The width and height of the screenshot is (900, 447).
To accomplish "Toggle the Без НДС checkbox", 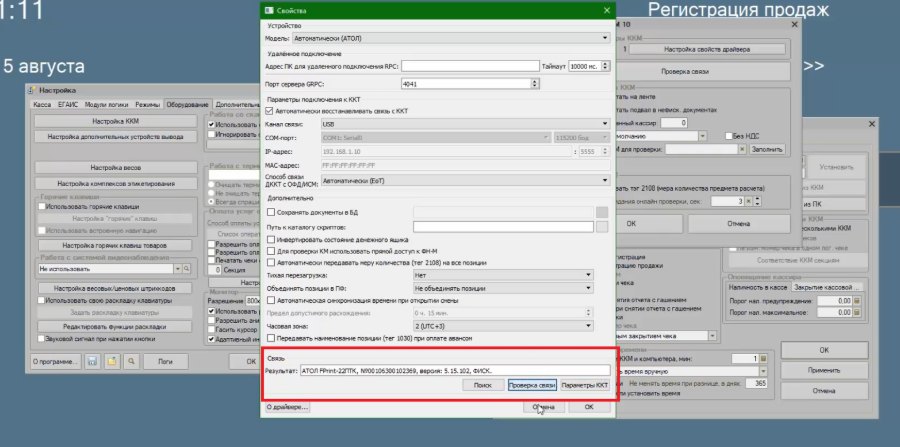I will coord(729,136).
